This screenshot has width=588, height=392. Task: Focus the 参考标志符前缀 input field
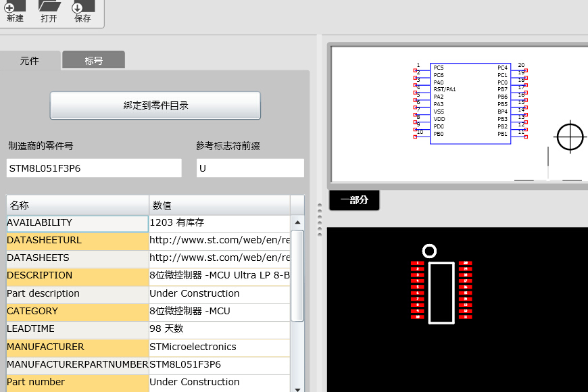[250, 168]
